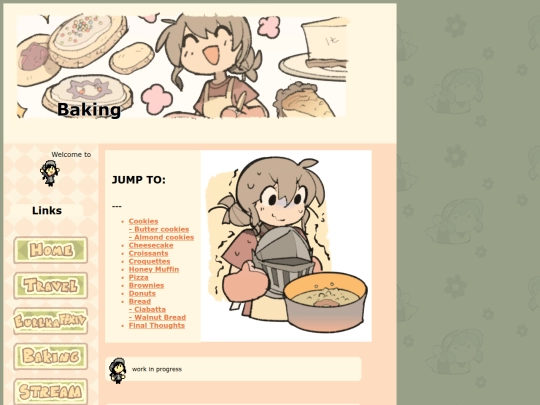The height and width of the screenshot is (405, 540).
Task: Click the girl holding helmet illustration
Action: pyautogui.click(x=286, y=246)
